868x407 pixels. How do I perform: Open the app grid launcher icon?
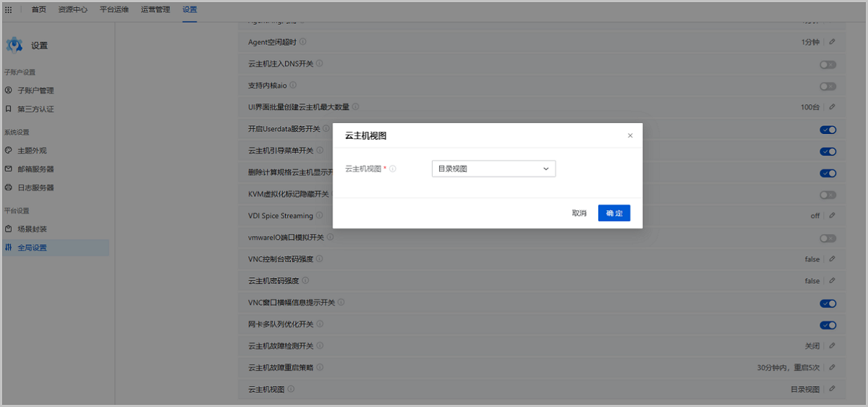[x=9, y=9]
